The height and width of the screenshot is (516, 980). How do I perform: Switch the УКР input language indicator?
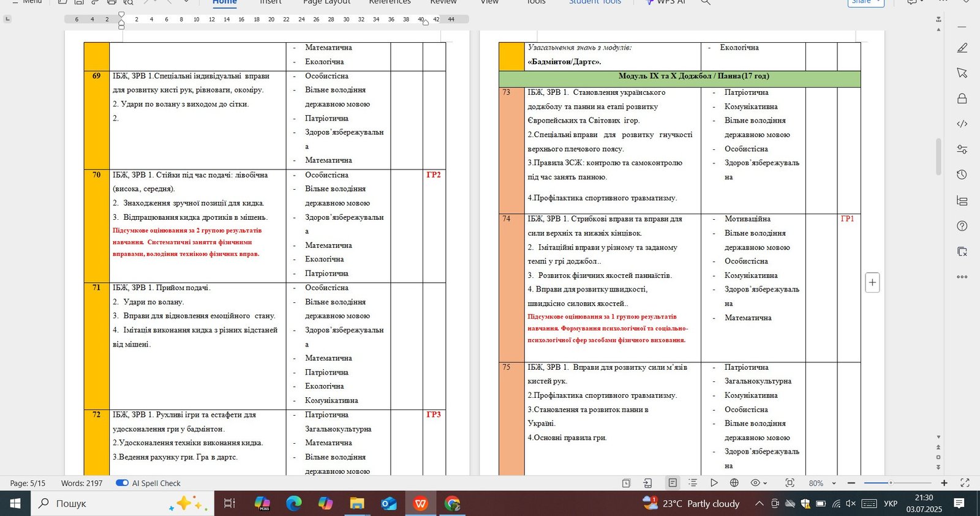[x=891, y=504]
